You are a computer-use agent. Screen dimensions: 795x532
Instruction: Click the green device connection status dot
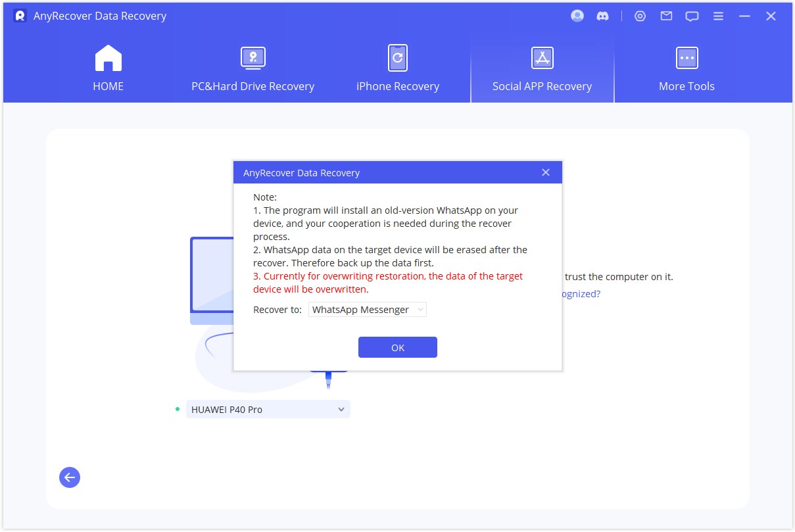pos(176,409)
